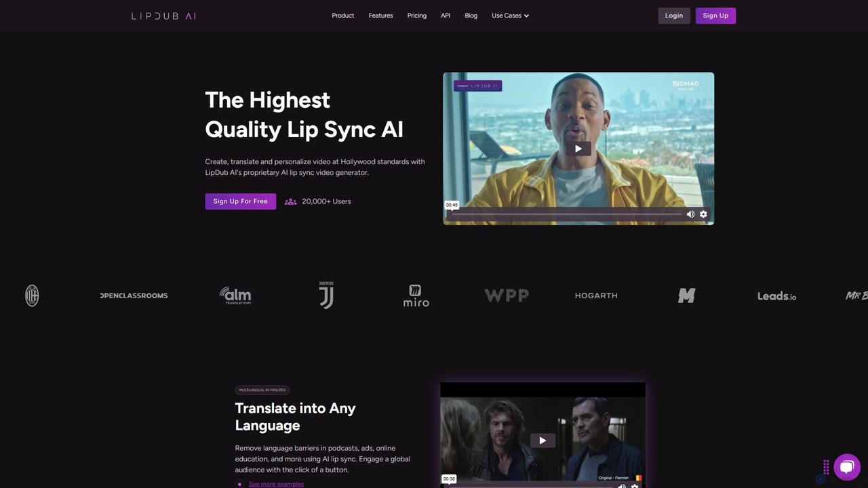
Task: Click the OpenClassrooms logo
Action: point(134,296)
